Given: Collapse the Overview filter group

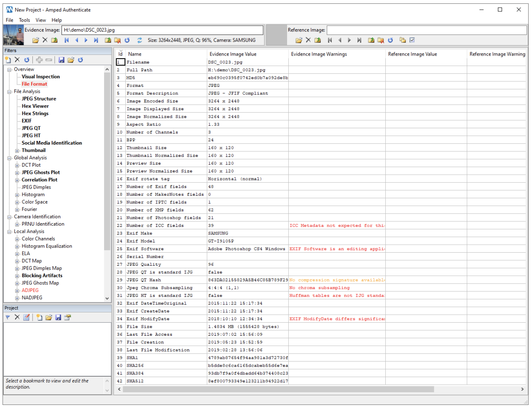Looking at the screenshot, I should (x=9, y=70).
